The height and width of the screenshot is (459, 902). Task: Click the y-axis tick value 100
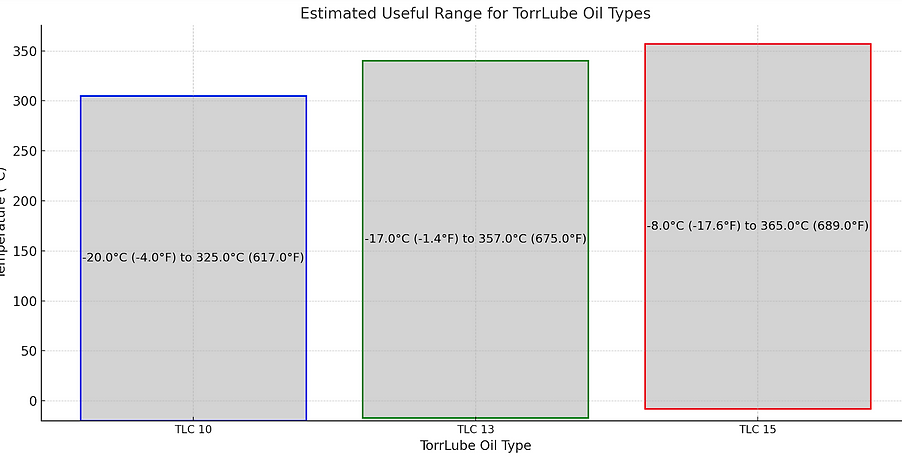[25, 301]
